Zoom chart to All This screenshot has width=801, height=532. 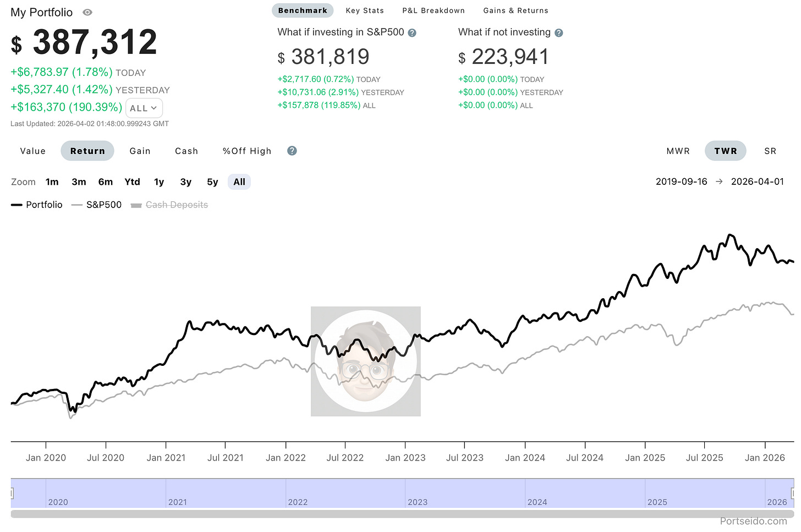pos(239,182)
